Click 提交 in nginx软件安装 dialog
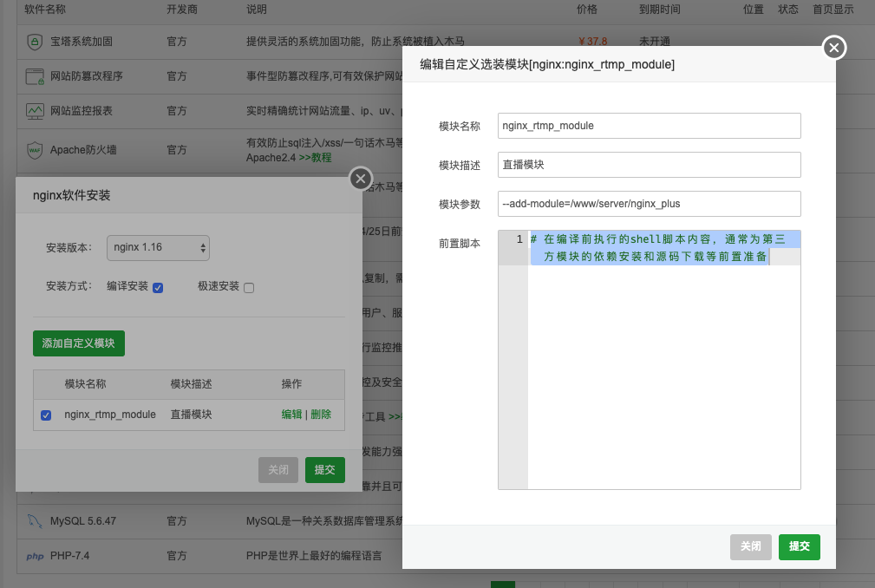This screenshot has width=875, height=588. tap(325, 470)
